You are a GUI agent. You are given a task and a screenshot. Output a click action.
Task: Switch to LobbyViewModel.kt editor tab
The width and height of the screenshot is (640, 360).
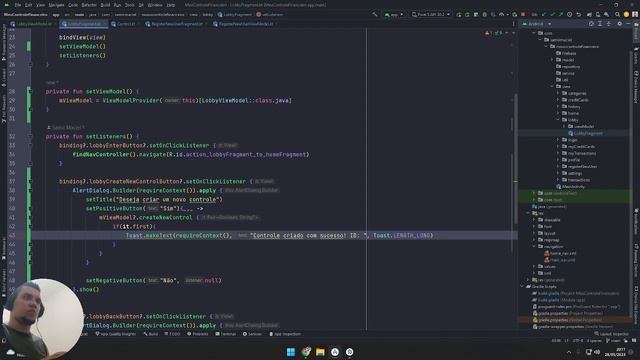pyautogui.click(x=34, y=24)
